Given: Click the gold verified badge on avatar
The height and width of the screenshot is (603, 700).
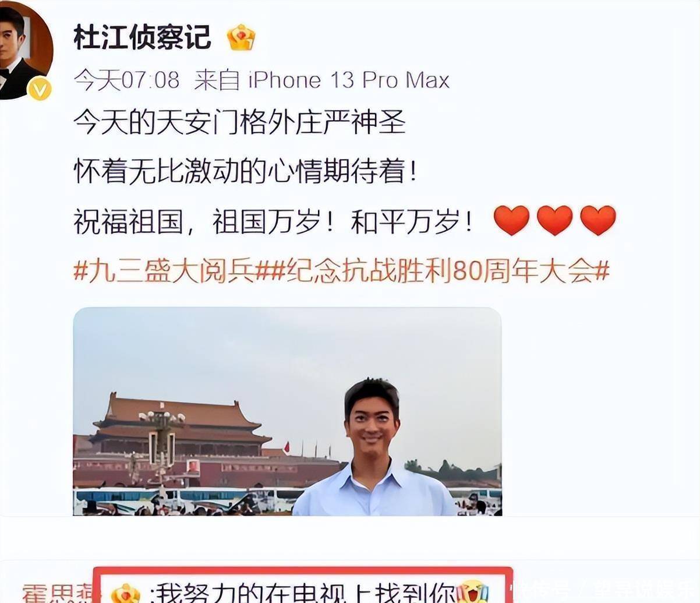Looking at the screenshot, I should point(40,89).
